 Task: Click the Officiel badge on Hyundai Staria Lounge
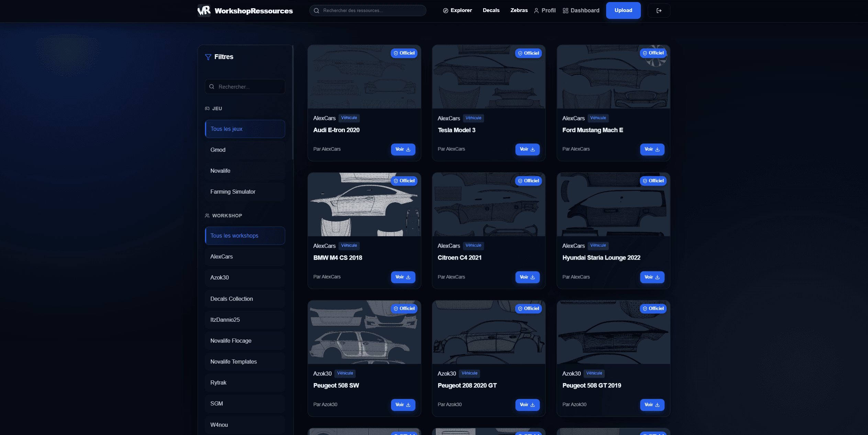(x=653, y=181)
